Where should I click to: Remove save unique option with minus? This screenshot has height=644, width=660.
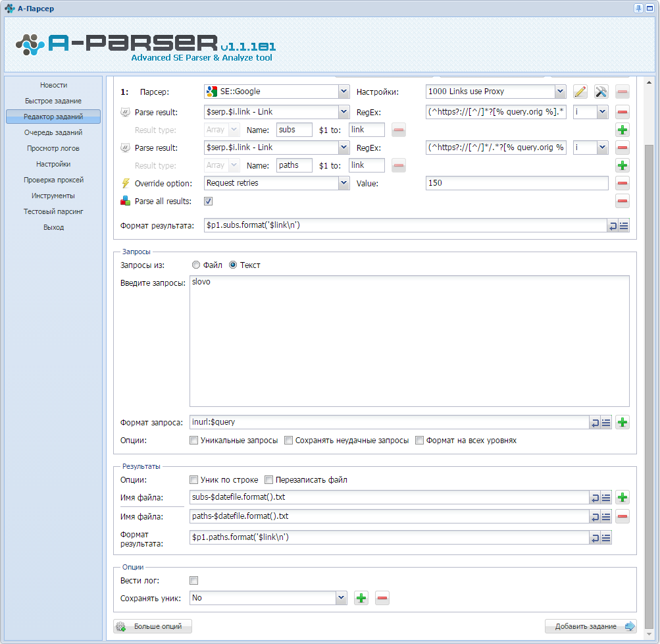point(382,598)
